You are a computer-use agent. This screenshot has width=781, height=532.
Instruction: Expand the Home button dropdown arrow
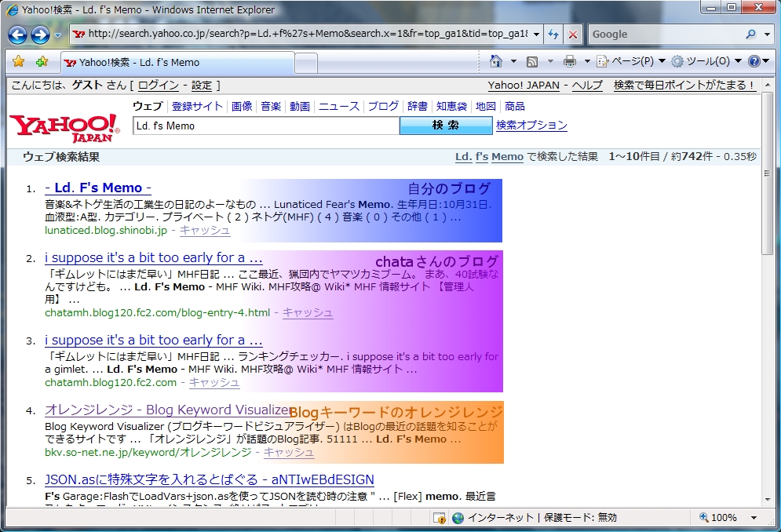(513, 61)
